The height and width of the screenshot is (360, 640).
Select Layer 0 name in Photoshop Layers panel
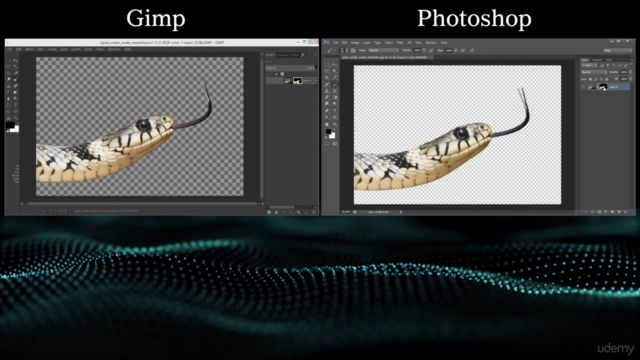(x=613, y=87)
